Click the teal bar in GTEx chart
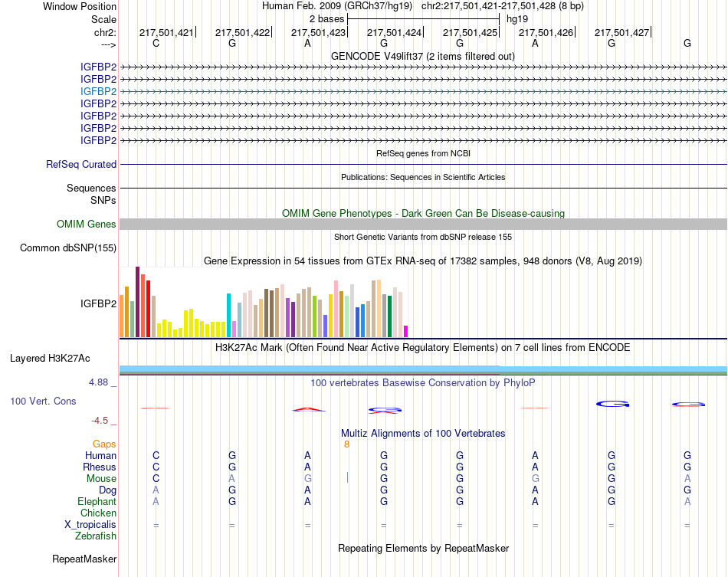 (x=228, y=315)
